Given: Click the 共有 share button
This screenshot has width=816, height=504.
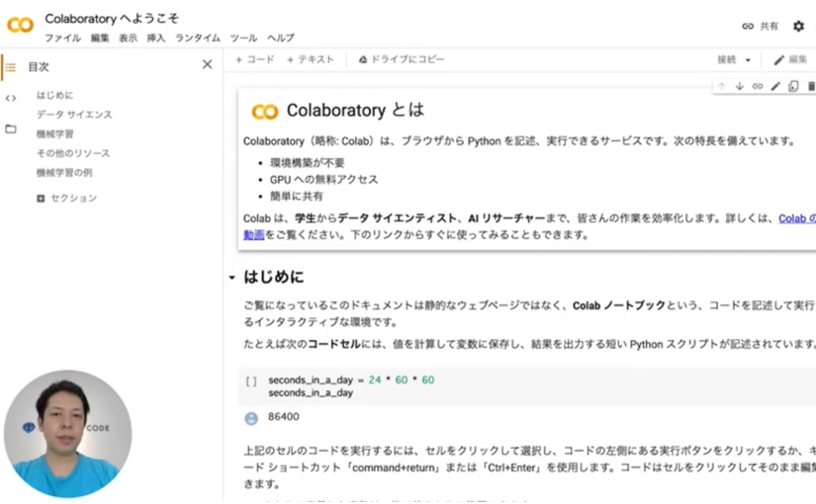Looking at the screenshot, I should tap(760, 26).
